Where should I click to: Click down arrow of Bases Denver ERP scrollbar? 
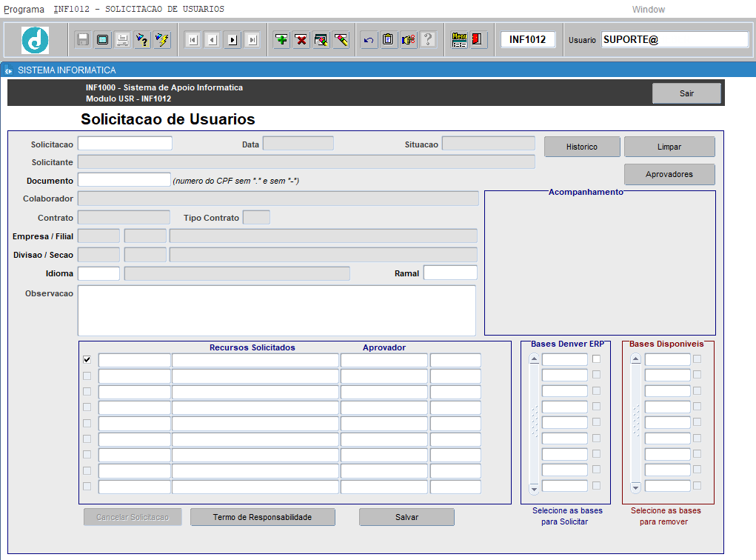click(x=534, y=489)
